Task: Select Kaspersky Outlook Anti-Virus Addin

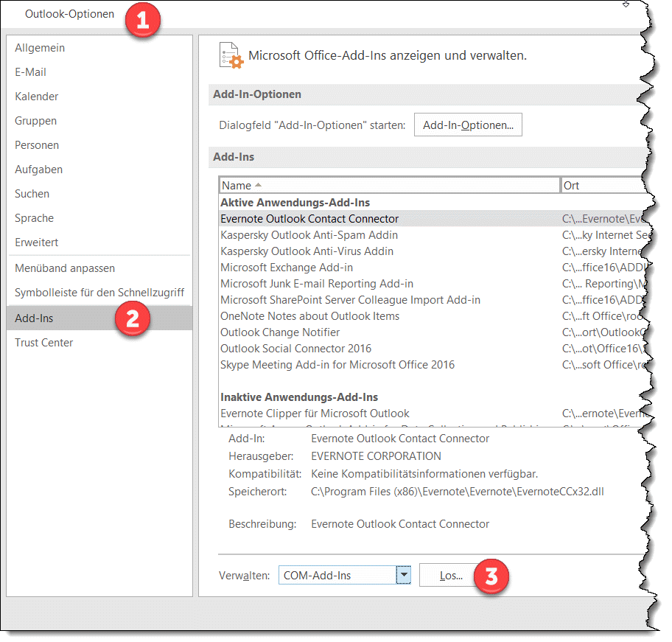Action: tap(433, 251)
